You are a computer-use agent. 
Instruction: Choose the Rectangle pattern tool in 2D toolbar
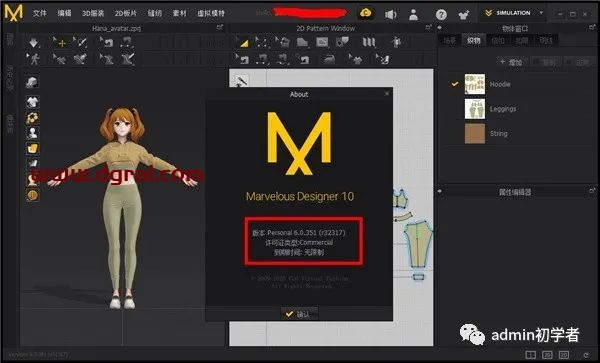pos(322,42)
